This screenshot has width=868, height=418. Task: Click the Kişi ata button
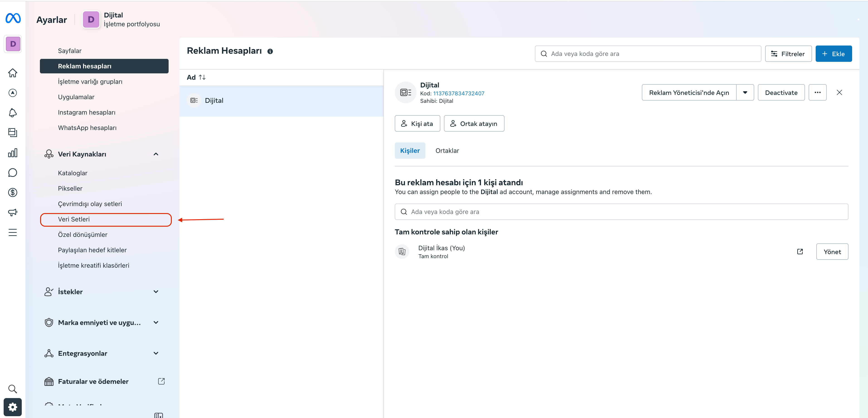click(417, 123)
